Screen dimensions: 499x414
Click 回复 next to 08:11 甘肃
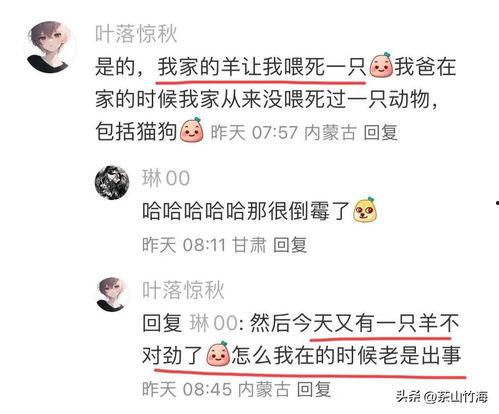(290, 245)
